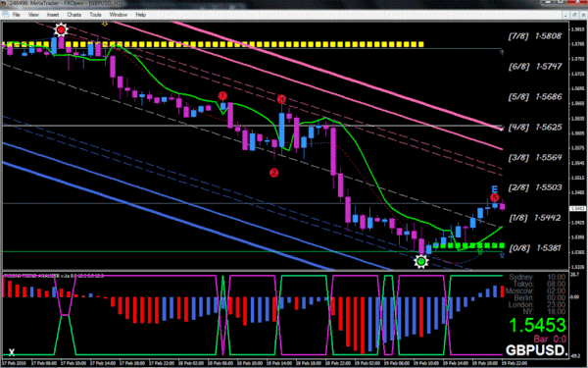Image resolution: width=588 pixels, height=368 pixels.
Task: Select the [1/8] 1-5442 level label
Action: coord(535,218)
